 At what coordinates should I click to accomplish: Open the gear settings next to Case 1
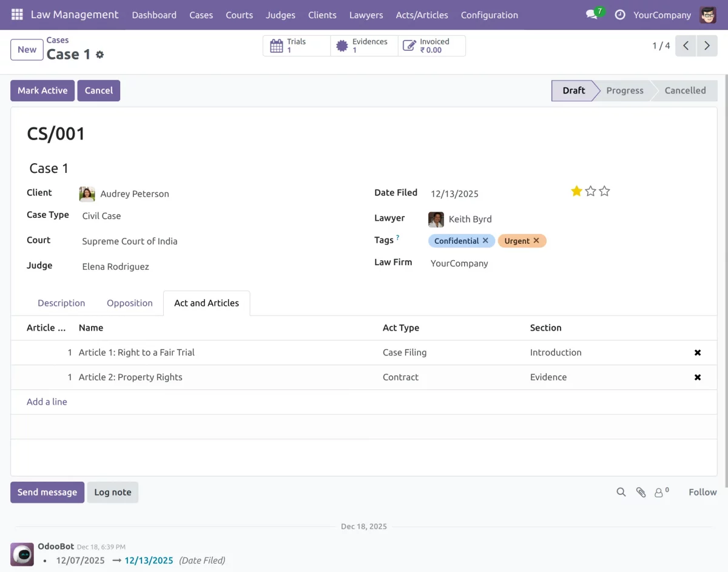tap(99, 55)
